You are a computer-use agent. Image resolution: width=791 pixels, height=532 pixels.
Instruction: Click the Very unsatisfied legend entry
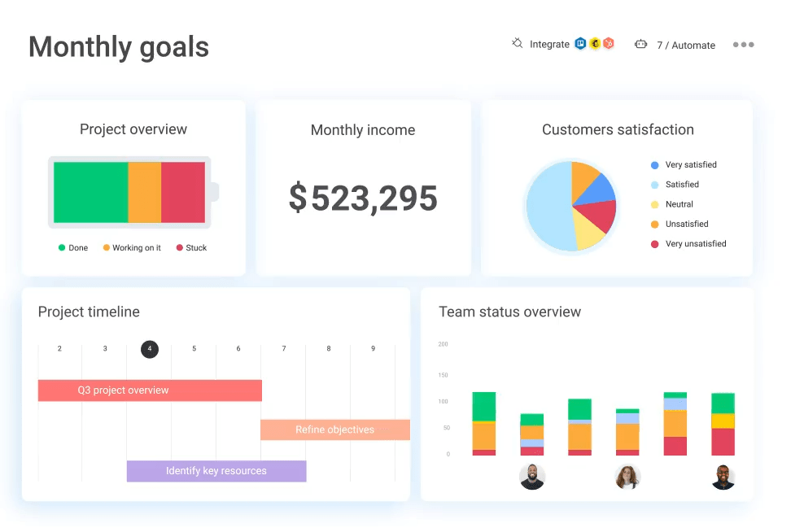pyautogui.click(x=688, y=244)
